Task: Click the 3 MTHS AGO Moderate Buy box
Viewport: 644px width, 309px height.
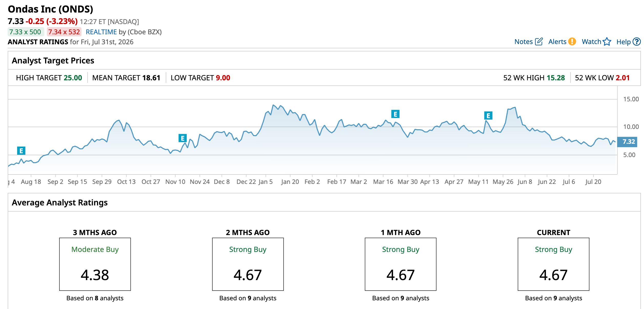Action: coord(95,264)
